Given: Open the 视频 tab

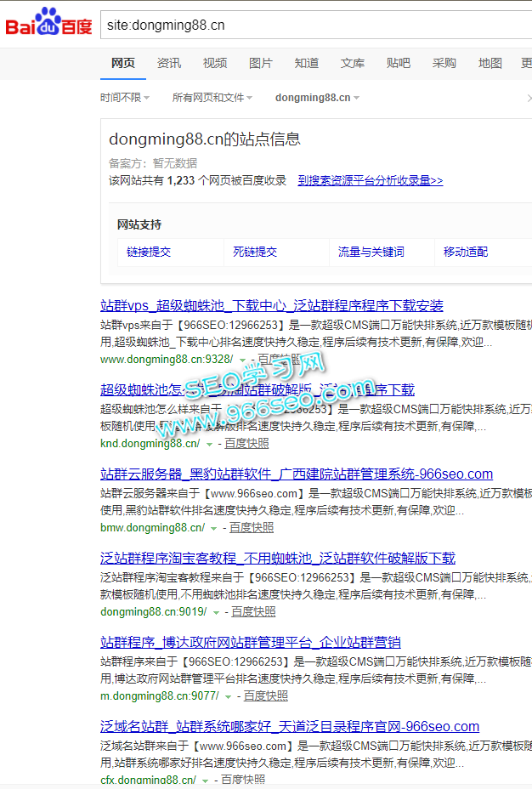Looking at the screenshot, I should 215,64.
